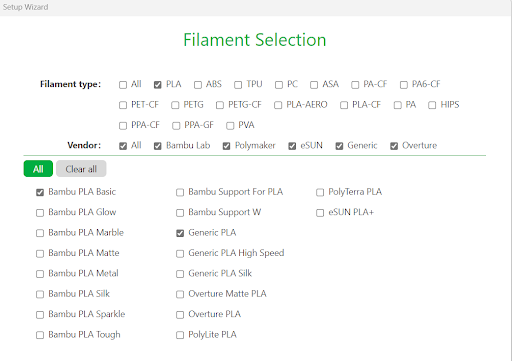This screenshot has height=361, width=512.
Task: Check the TPU filament type box
Action: [x=238, y=85]
